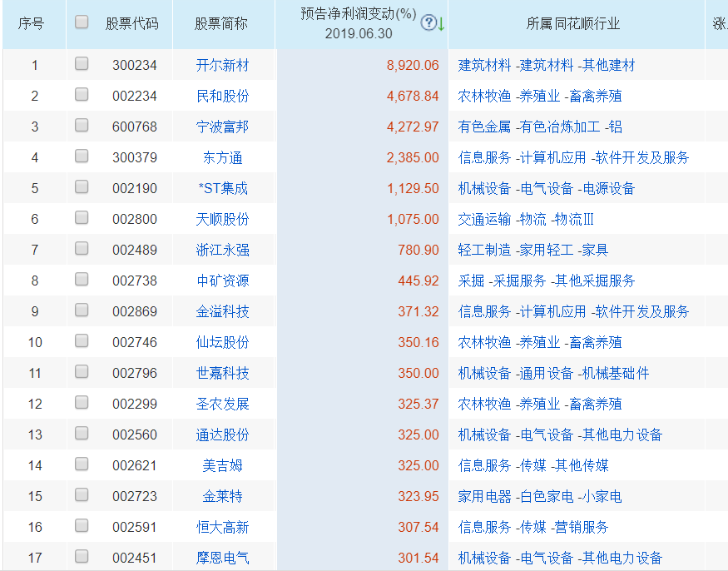
Task: Select profit change value 4,678.84
Action: 413,96
